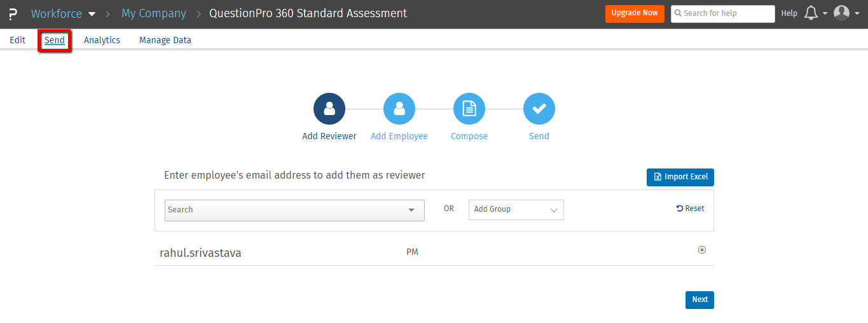
Task: Click the Send step label under the checkmark
Action: [539, 136]
